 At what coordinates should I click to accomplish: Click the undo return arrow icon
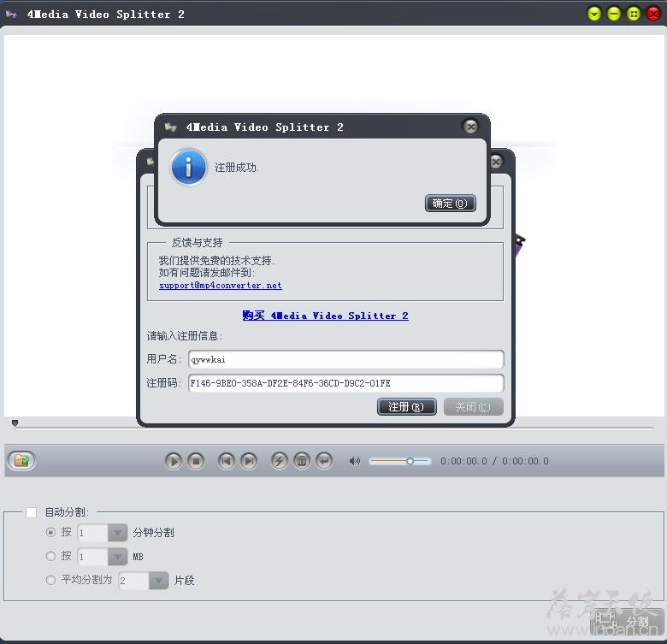click(324, 461)
